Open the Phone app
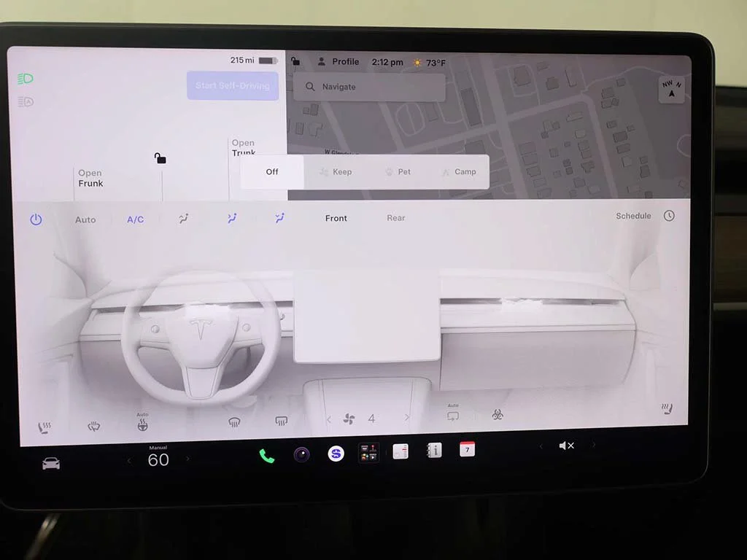747x560 pixels. coord(267,456)
